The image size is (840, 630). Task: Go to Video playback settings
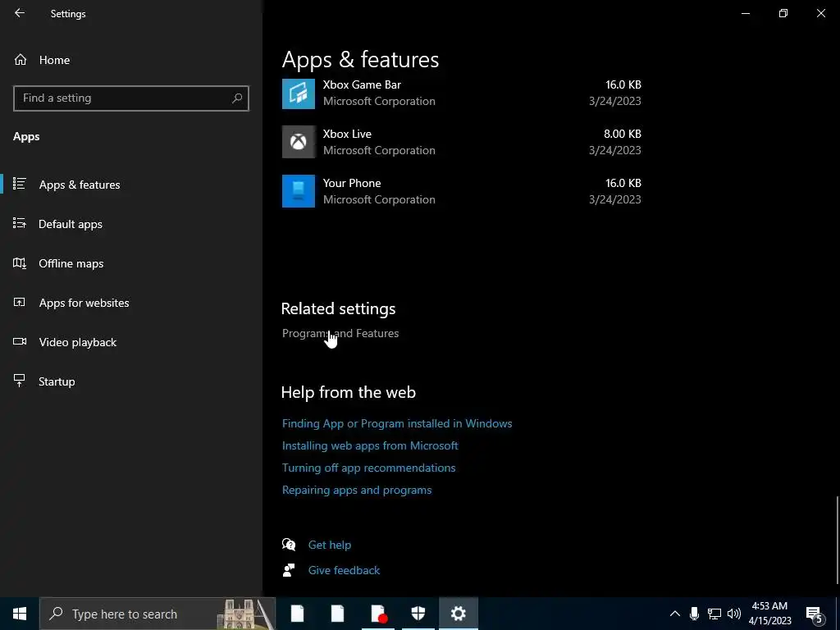tap(78, 342)
